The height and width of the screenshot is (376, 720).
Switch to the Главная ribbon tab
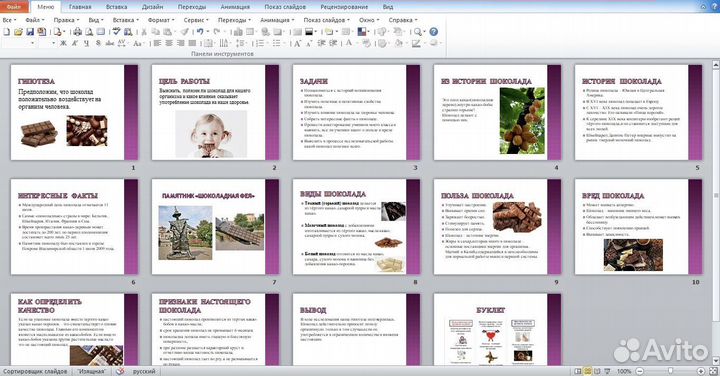click(x=80, y=7)
